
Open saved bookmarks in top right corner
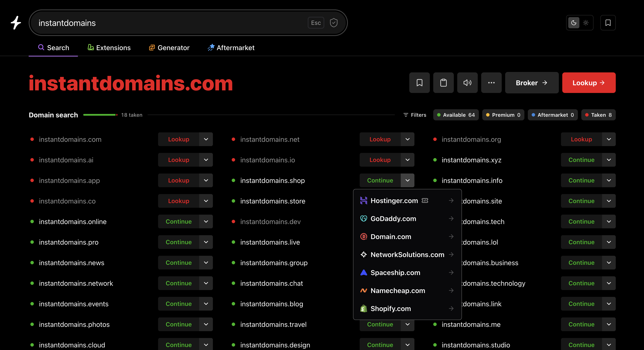[x=608, y=23]
